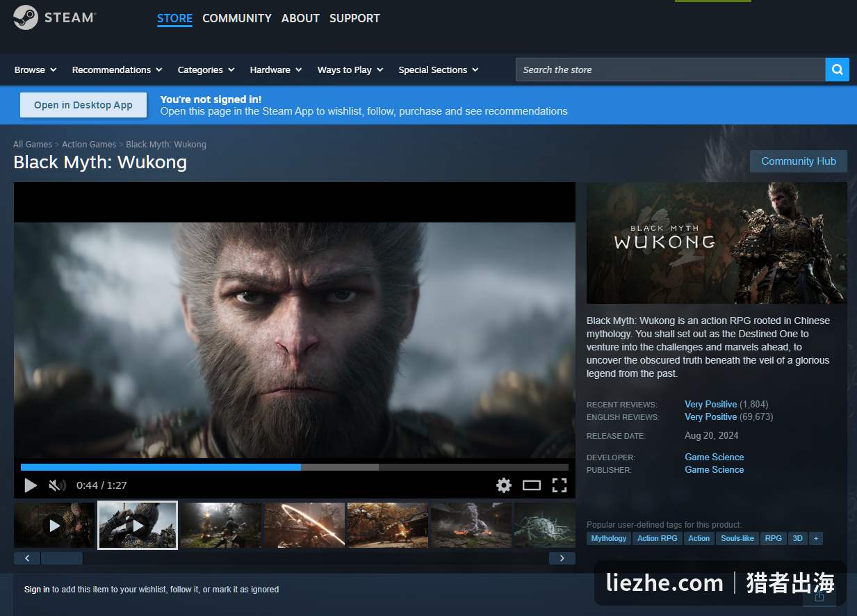Viewport: 857px width, 616px height.
Task: Open the Community Hub
Action: click(799, 161)
